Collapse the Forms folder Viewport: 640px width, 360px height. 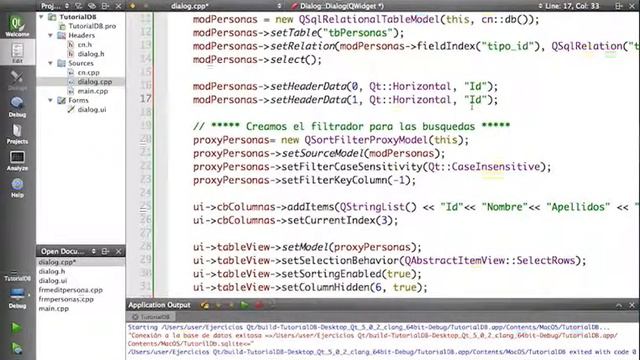point(51,100)
